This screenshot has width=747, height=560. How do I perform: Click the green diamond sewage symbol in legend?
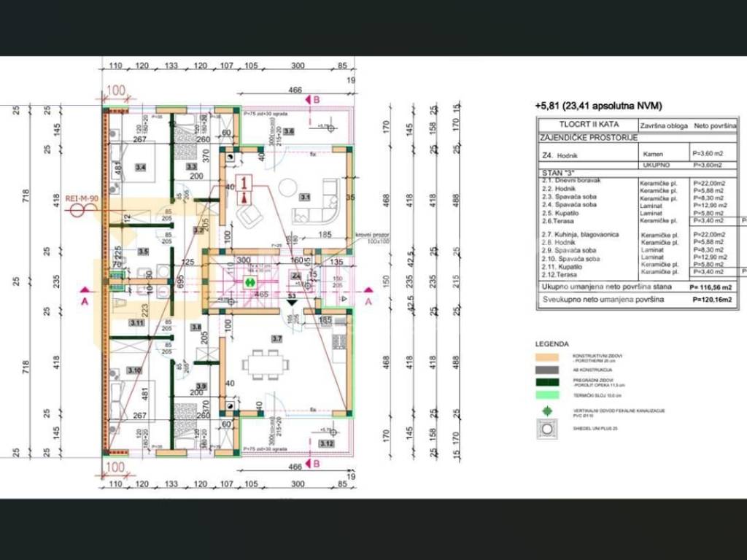click(x=546, y=411)
